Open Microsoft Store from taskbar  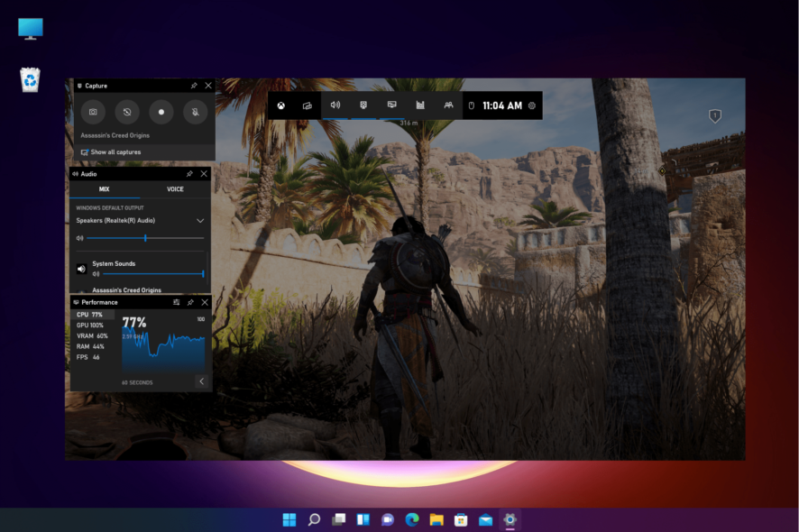pyautogui.click(x=461, y=519)
